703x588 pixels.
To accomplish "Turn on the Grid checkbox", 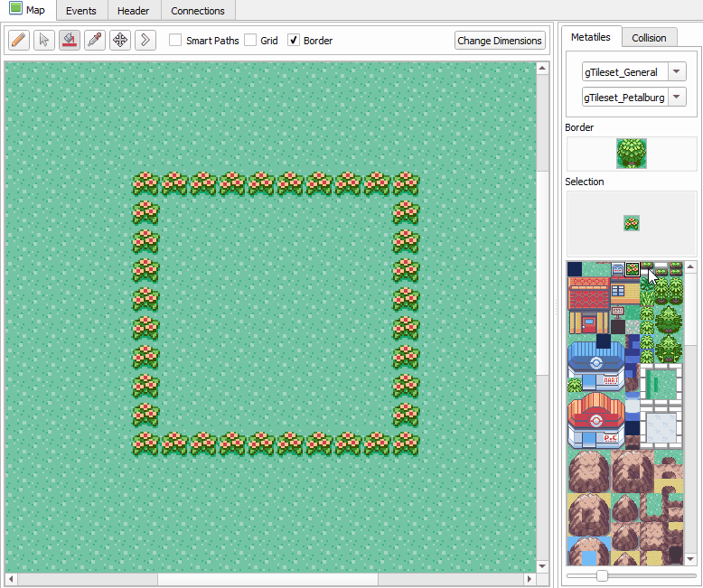I will pos(250,41).
